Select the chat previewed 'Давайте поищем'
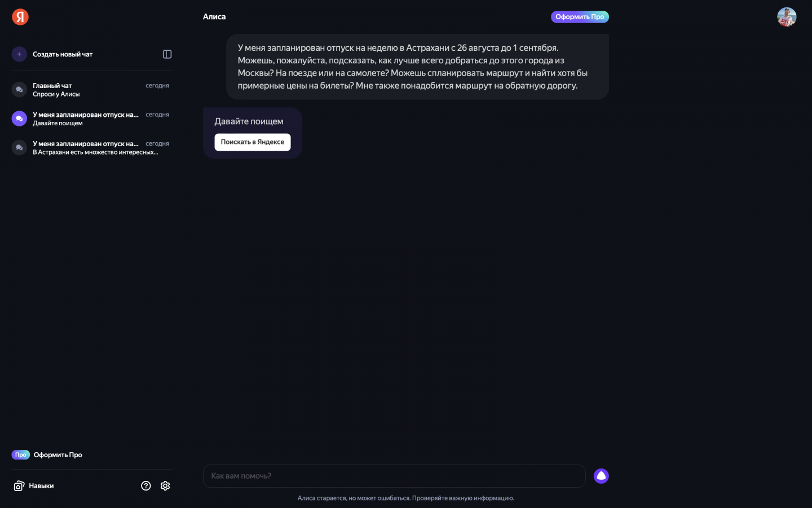 85,119
